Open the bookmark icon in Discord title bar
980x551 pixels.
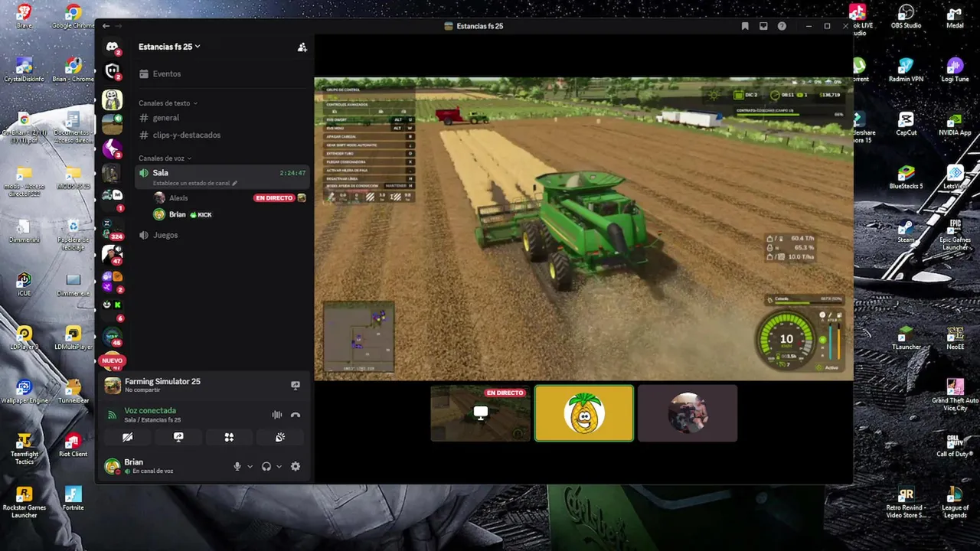click(x=745, y=26)
